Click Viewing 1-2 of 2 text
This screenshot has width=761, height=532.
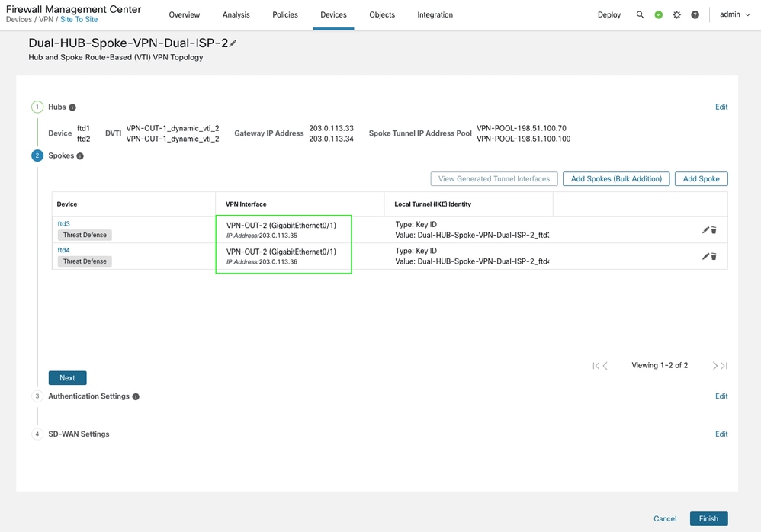click(660, 365)
